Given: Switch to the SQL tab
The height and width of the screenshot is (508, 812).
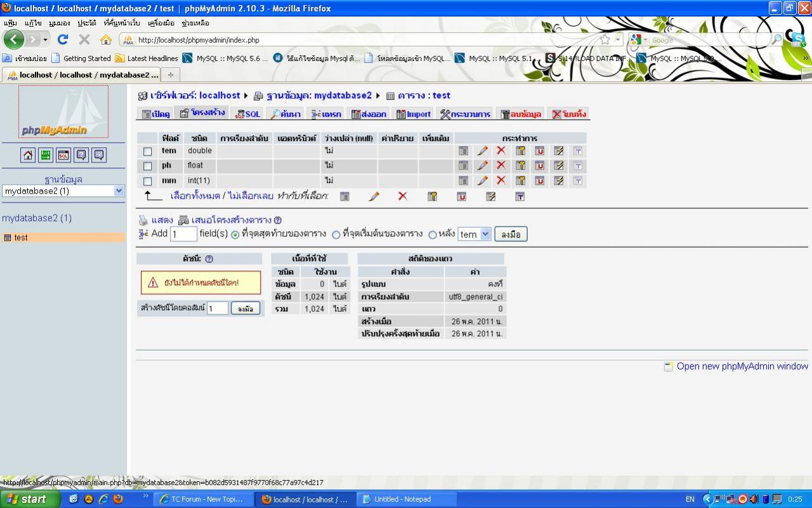Looking at the screenshot, I should 247,114.
